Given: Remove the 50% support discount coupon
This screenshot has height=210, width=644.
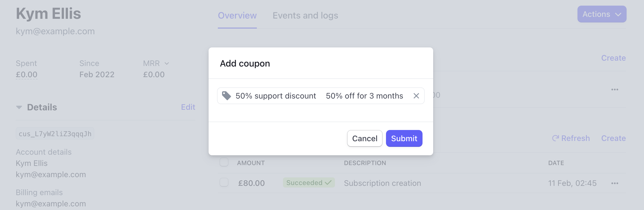Looking at the screenshot, I should (416, 96).
